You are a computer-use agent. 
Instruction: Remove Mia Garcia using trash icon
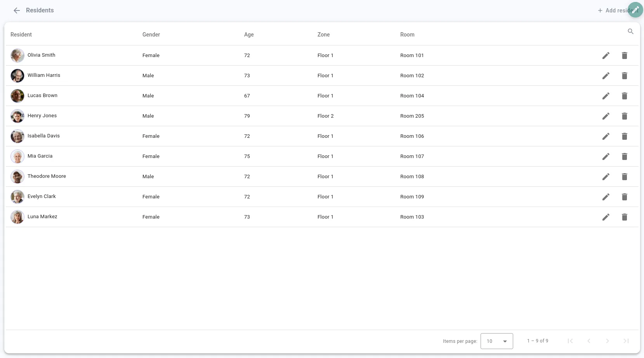[624, 156]
